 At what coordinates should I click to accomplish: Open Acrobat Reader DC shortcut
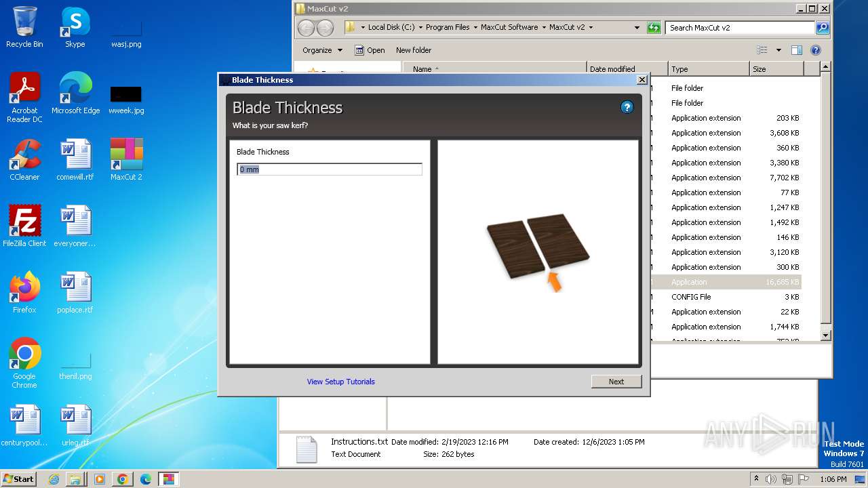pos(24,98)
